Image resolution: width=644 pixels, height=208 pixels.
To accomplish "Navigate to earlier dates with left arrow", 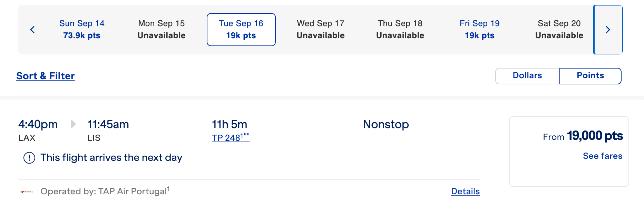I will click(x=32, y=30).
